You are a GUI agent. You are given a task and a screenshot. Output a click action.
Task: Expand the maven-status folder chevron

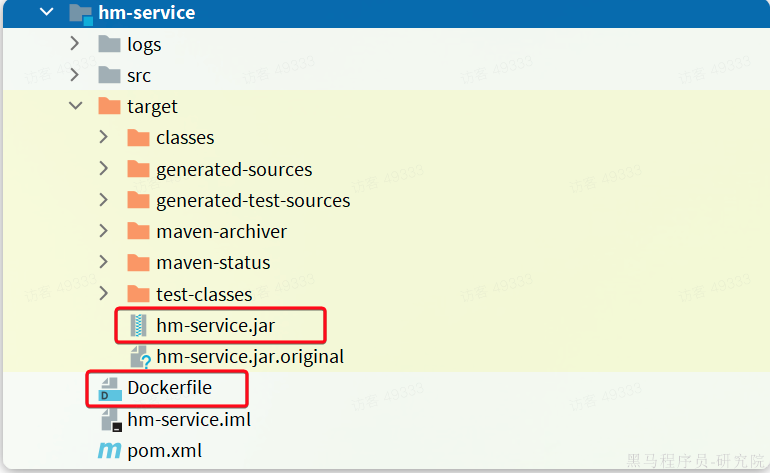tap(103, 262)
